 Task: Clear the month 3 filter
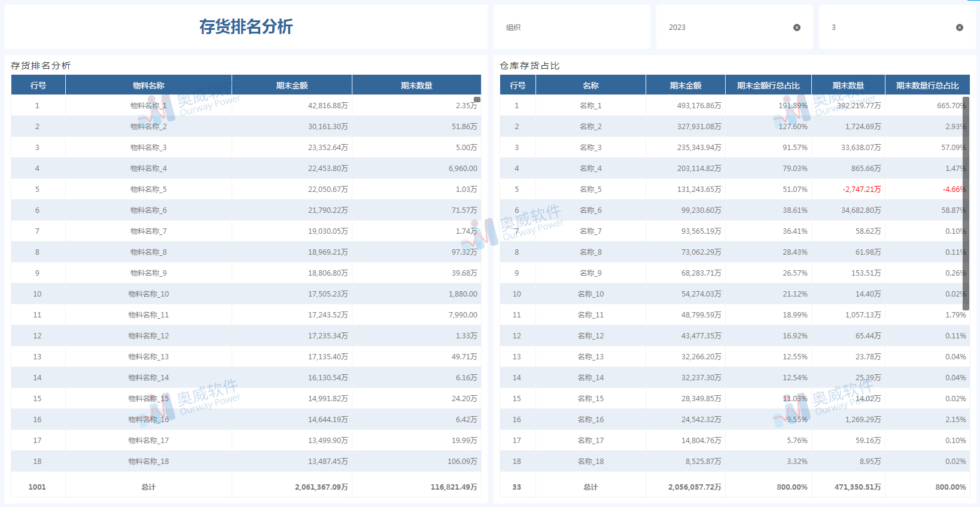point(959,28)
